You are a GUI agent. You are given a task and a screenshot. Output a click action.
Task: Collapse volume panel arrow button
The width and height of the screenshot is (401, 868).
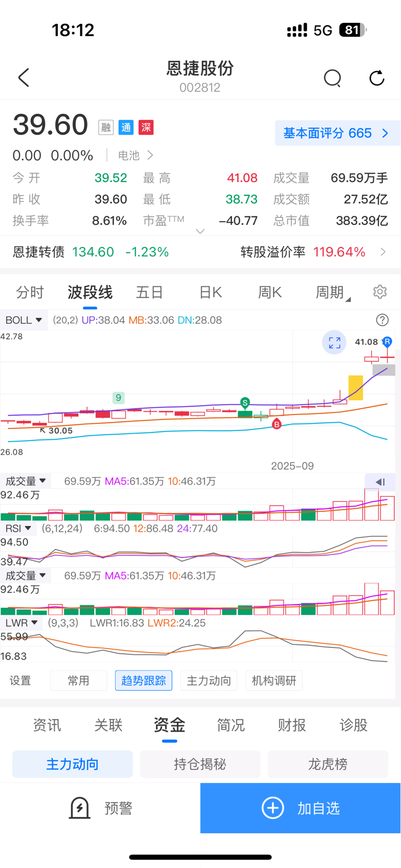click(x=380, y=482)
